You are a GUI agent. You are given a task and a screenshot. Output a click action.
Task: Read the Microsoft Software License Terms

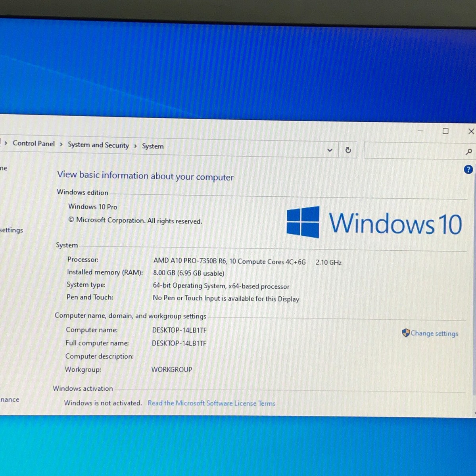(x=211, y=403)
